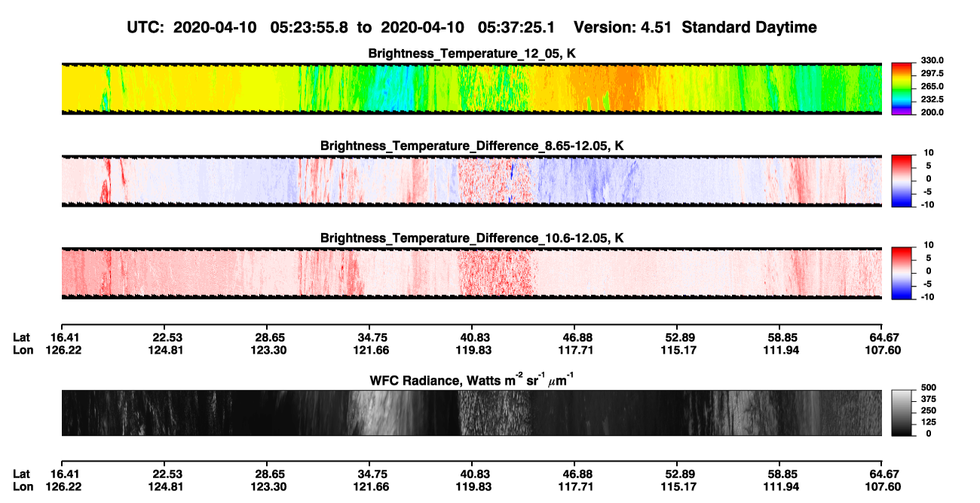Click latitude 52.89 under the 10.6-12.05 plot
980x503 pixels.
679,337
